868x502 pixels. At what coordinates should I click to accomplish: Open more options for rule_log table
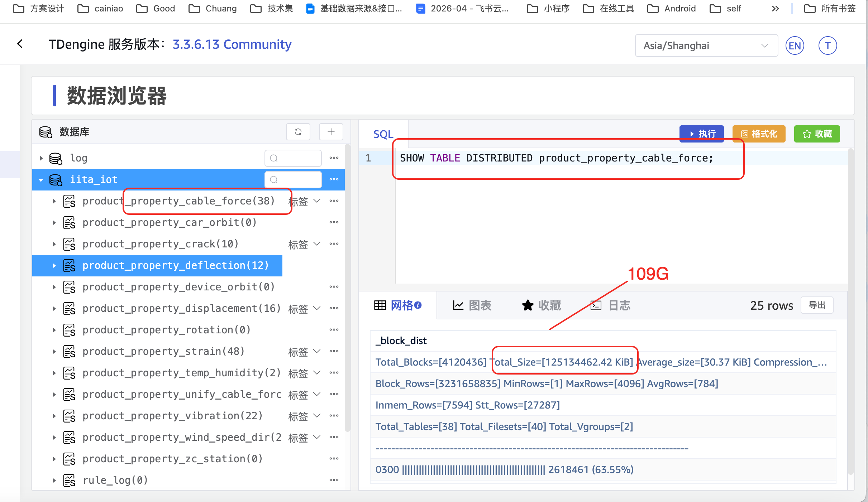coord(334,480)
